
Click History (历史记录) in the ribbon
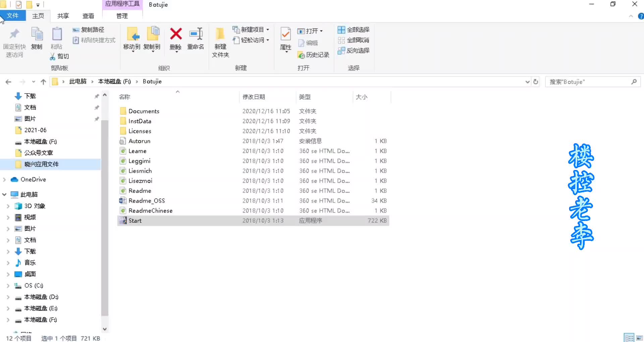pos(314,55)
